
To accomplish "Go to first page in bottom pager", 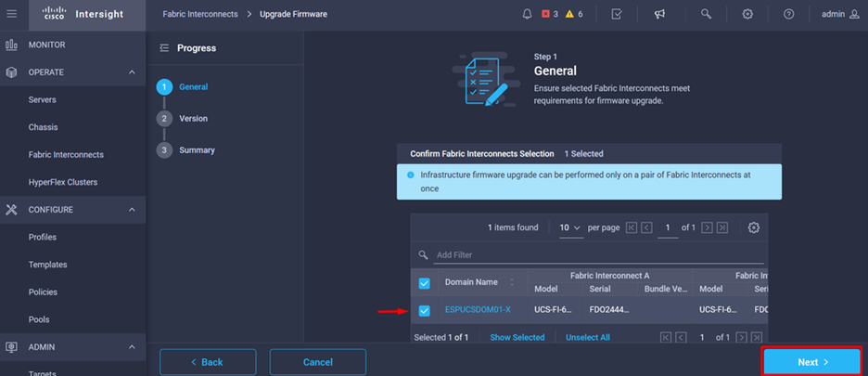I will click(666, 337).
